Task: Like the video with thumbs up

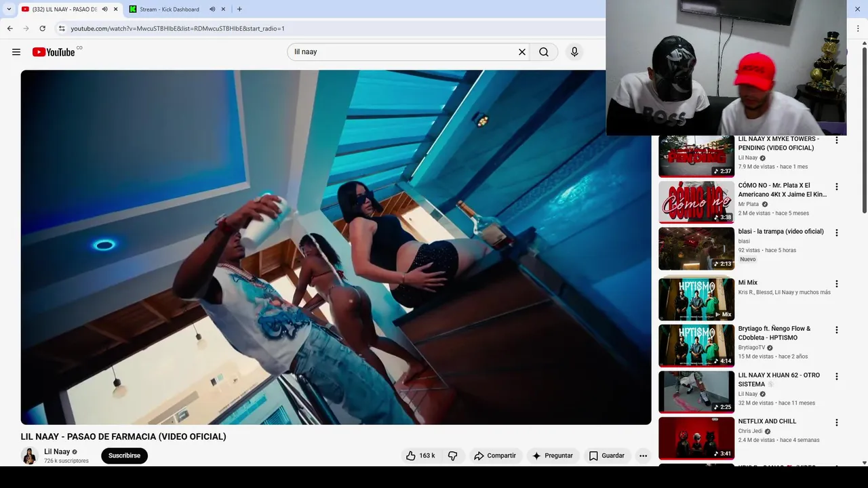Action: 420,455
